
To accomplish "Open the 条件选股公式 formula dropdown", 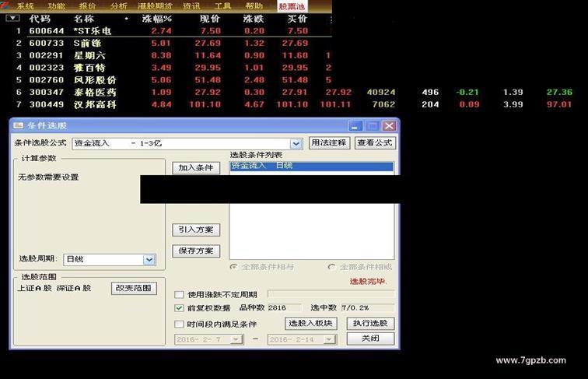I will (296, 144).
